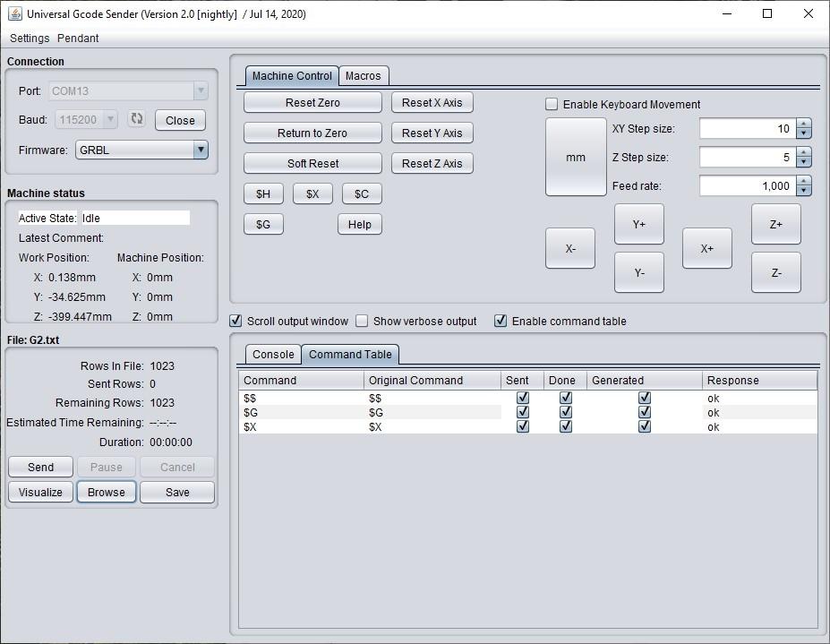The image size is (830, 644).
Task: Click the XY Step size input field
Action: [748, 129]
